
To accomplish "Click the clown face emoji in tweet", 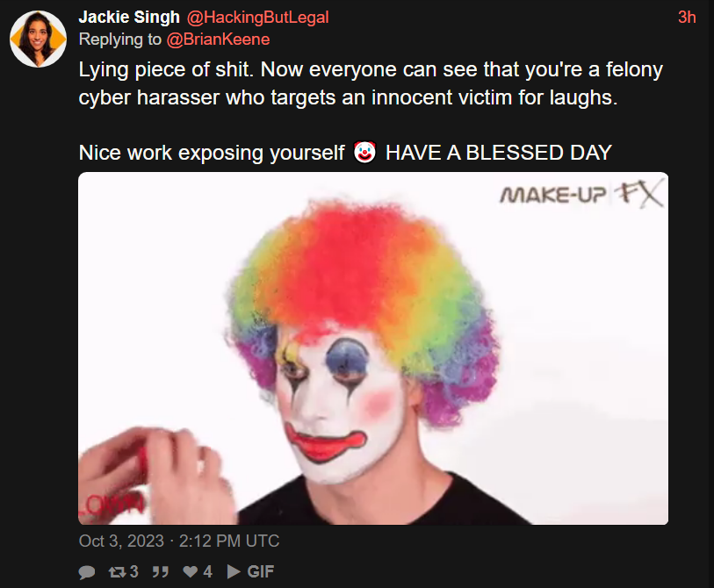I will click(364, 152).
